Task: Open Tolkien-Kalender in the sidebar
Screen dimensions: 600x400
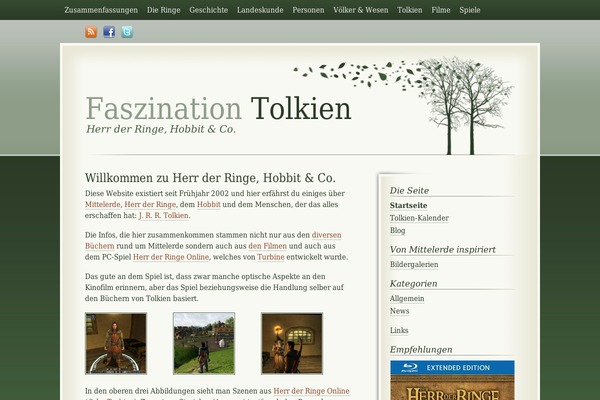Action: [x=419, y=218]
